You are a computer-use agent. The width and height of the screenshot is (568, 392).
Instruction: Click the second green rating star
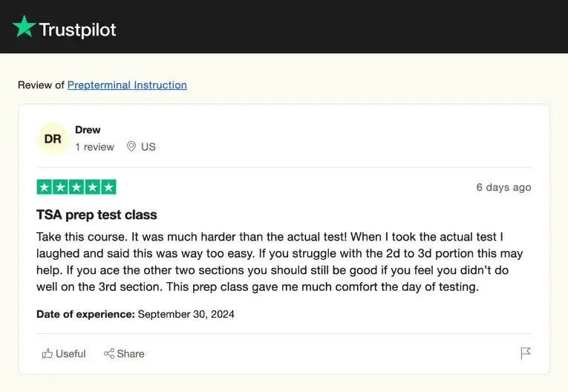tap(60, 187)
